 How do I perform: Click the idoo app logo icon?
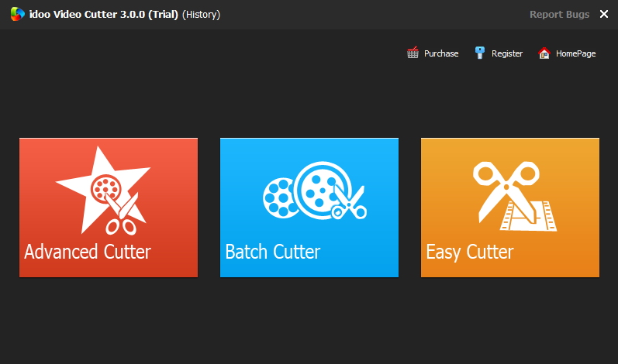(x=17, y=14)
